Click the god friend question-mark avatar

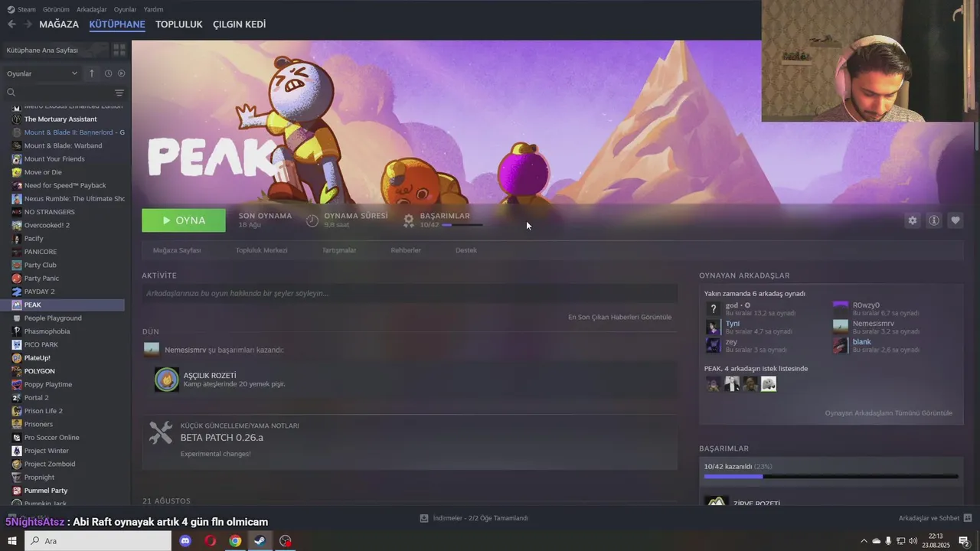(714, 308)
